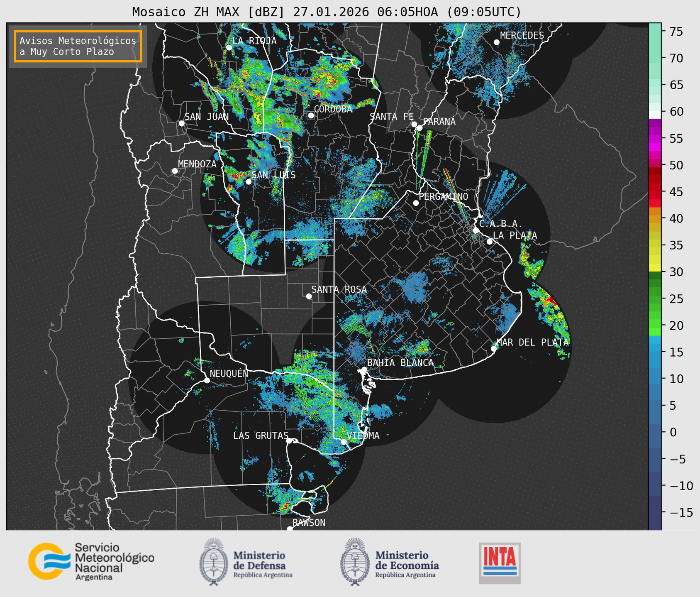Image resolution: width=700 pixels, height=597 pixels.
Task: Click the NEUQUÉN label text
Action: tap(229, 373)
